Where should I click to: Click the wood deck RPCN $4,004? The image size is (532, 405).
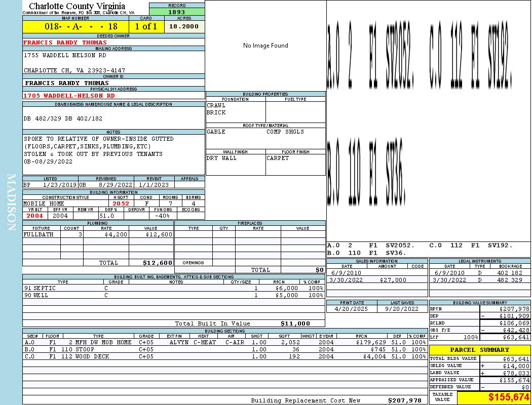(x=374, y=356)
